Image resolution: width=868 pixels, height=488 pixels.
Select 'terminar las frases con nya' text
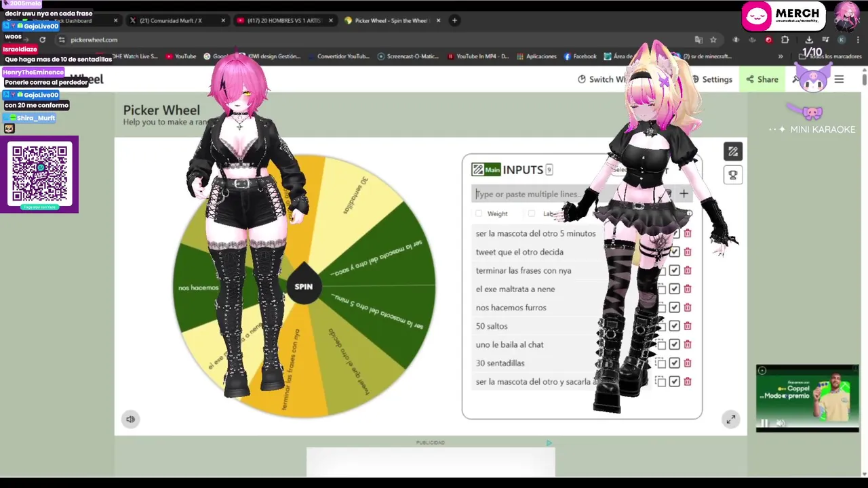click(524, 270)
